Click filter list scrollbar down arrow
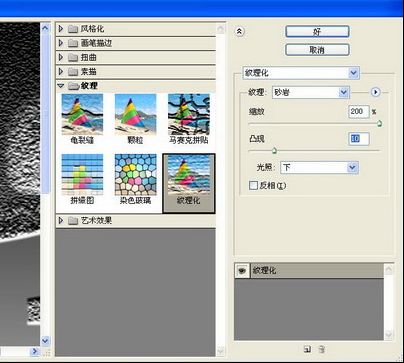This screenshot has height=363, width=404. pos(220,351)
